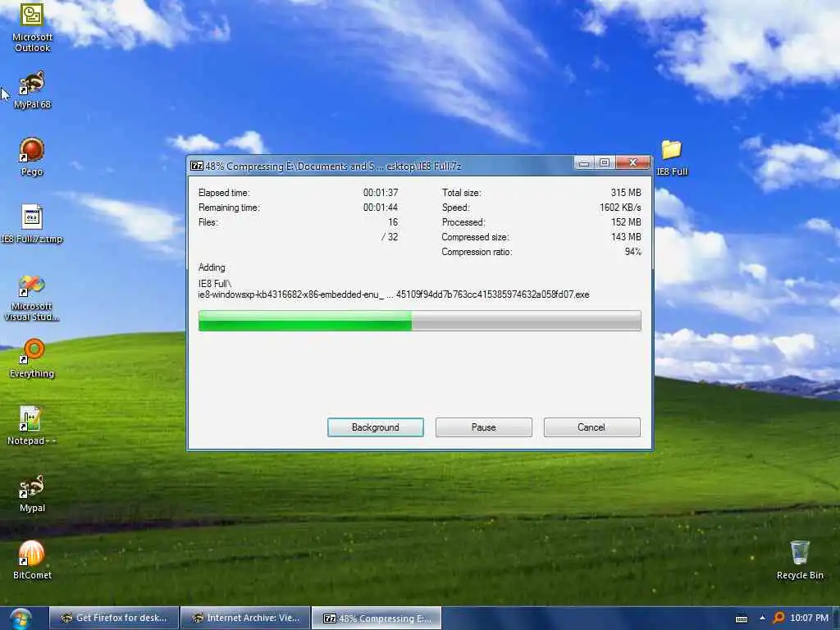Click the dialog title 48% Compressing text

(333, 166)
